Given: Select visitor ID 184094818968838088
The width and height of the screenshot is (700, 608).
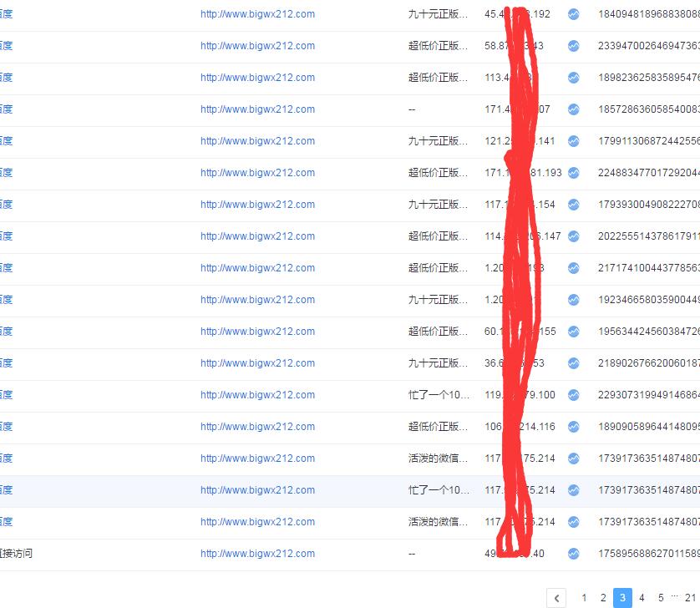Looking at the screenshot, I should point(649,14).
